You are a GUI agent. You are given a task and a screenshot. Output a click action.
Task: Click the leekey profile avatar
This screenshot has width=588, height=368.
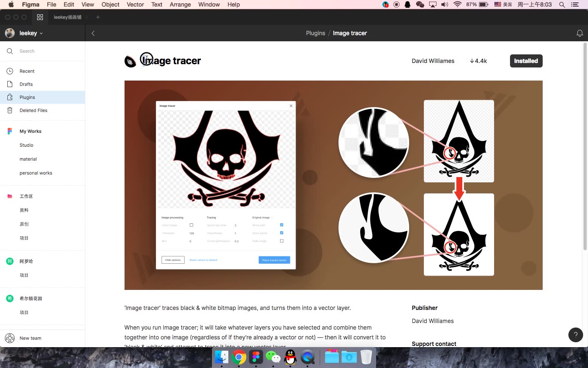[x=10, y=33]
